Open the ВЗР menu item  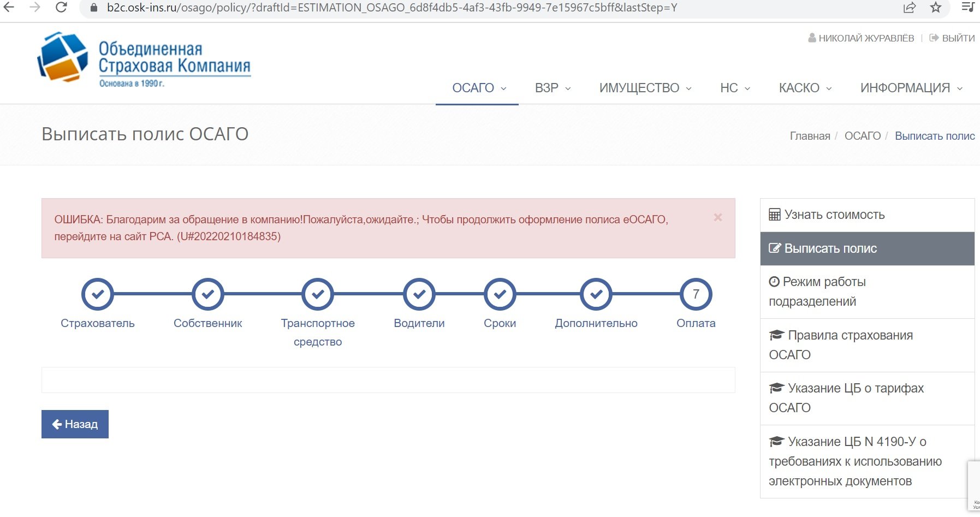tap(553, 88)
